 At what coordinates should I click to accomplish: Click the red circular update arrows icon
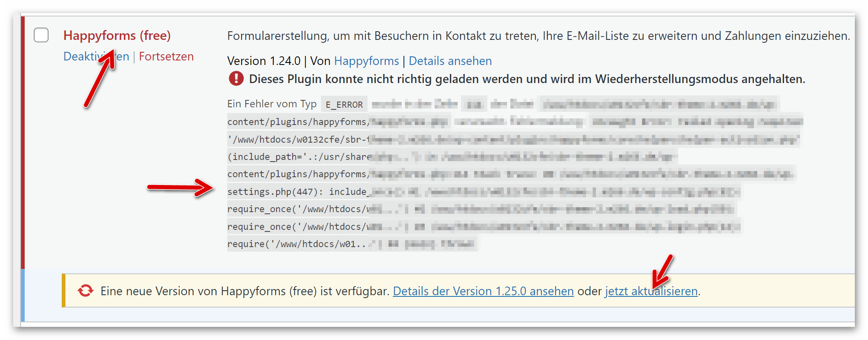pos(86,291)
